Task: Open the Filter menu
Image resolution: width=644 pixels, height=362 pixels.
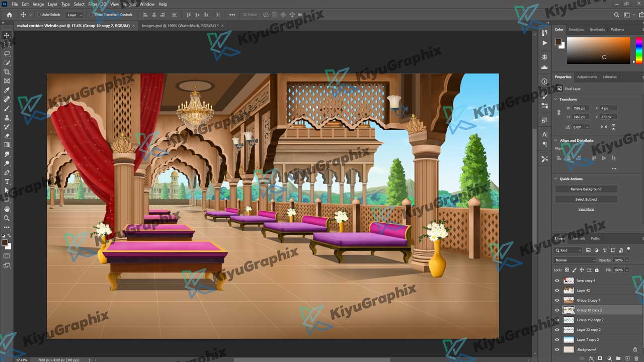Action: pyautogui.click(x=93, y=4)
